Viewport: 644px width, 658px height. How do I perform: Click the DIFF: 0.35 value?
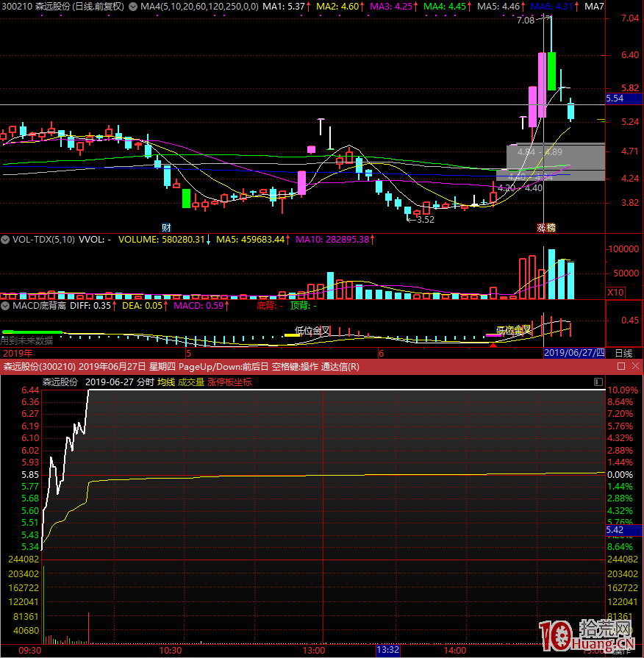(x=90, y=306)
